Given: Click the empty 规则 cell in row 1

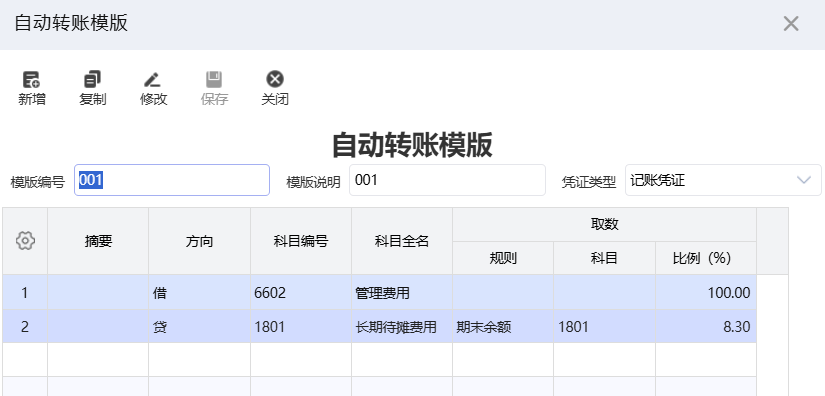Looking at the screenshot, I should (503, 292).
